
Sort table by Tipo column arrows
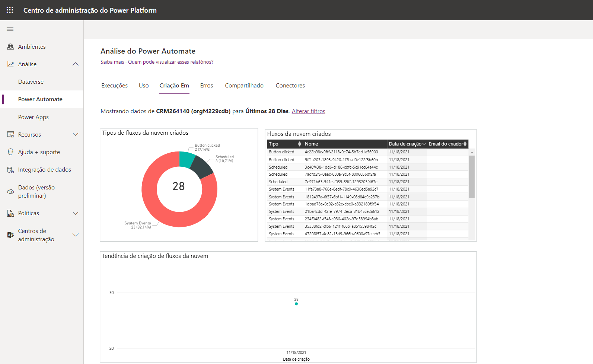point(299,144)
